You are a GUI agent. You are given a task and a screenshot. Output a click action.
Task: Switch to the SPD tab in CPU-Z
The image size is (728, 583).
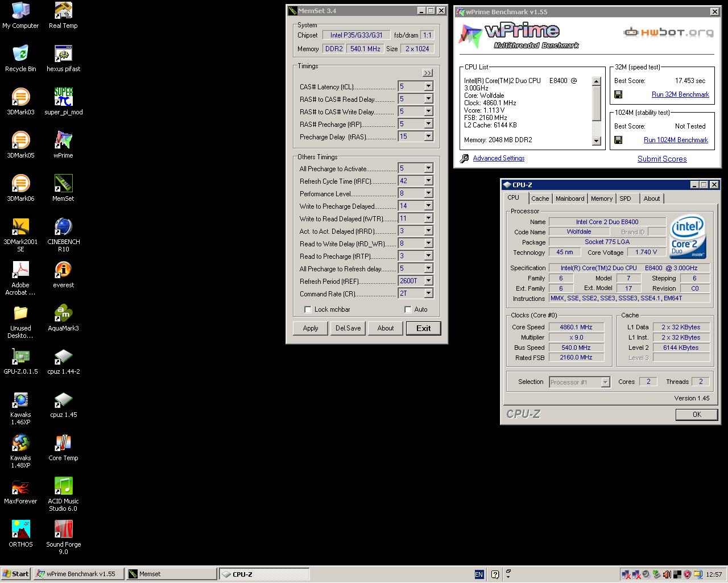click(x=625, y=199)
